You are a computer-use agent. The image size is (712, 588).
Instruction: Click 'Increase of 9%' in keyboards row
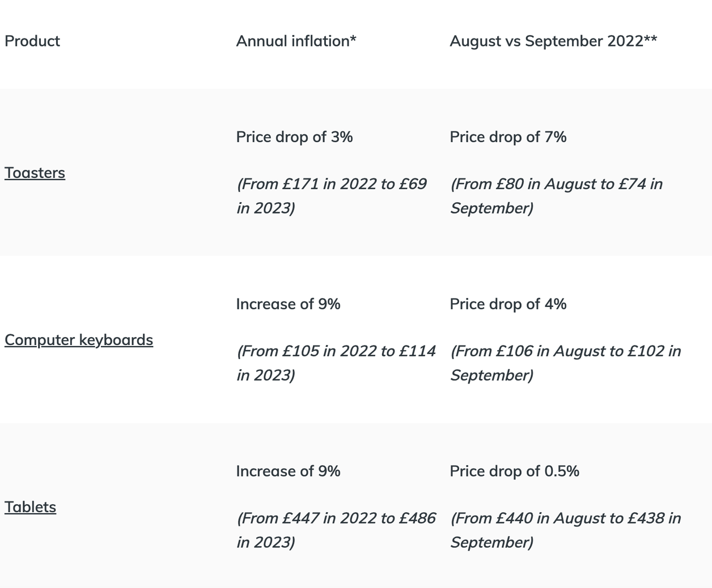288,304
